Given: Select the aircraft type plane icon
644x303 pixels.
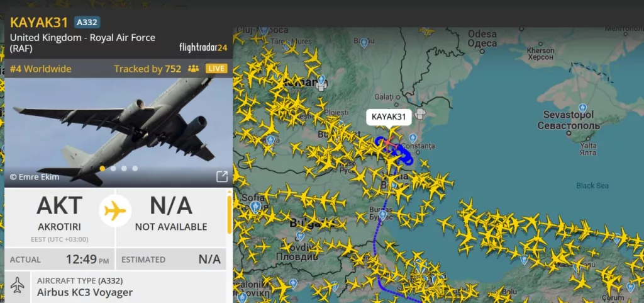Looking at the screenshot, I should click(17, 285).
